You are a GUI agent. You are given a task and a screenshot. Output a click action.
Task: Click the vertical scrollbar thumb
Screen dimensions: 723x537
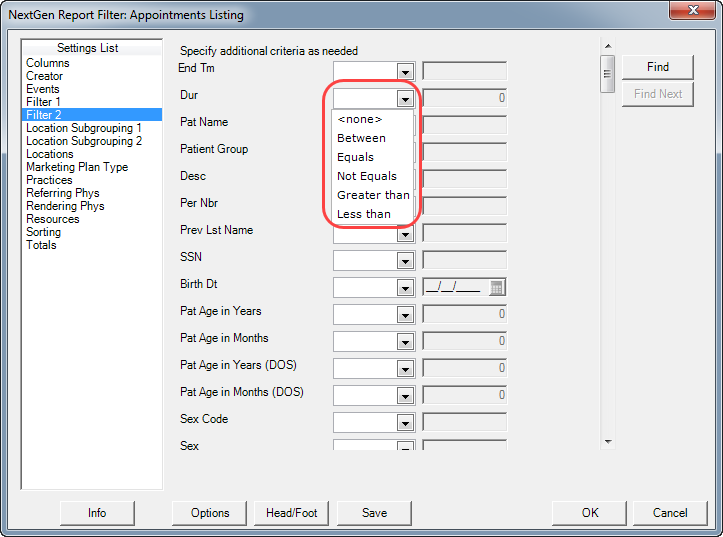pos(608,74)
